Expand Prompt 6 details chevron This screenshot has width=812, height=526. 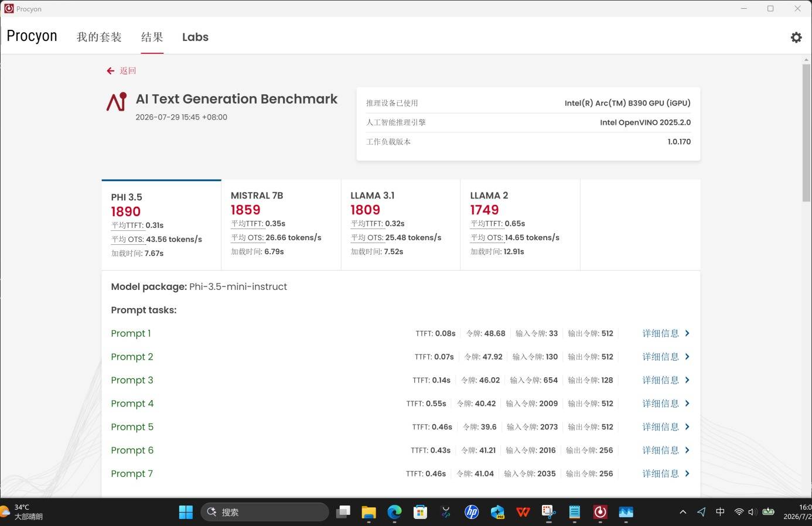(687, 450)
